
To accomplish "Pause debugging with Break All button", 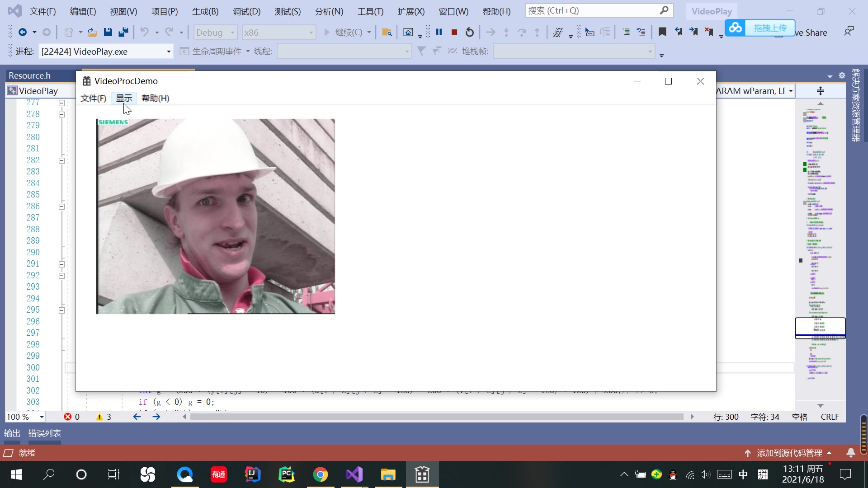I will [439, 32].
